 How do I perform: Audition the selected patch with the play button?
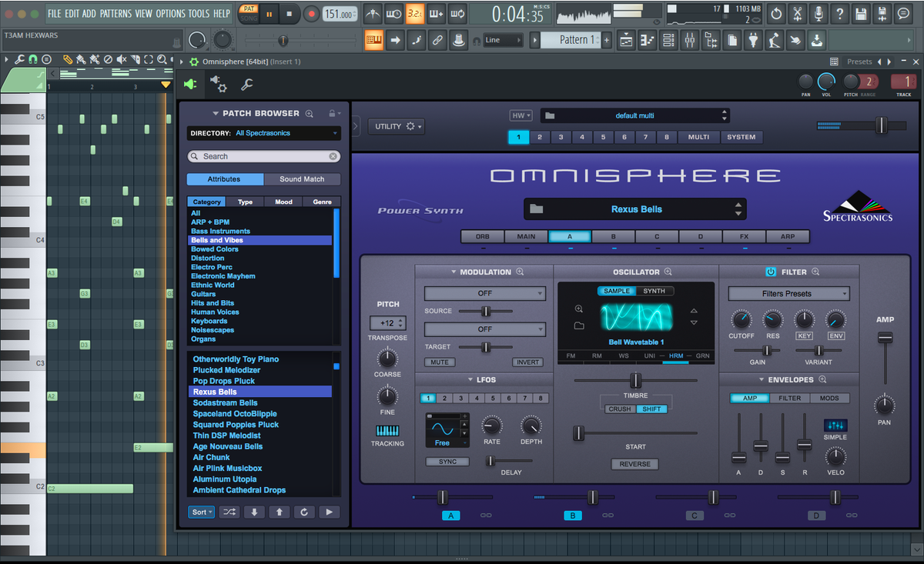[x=330, y=512]
